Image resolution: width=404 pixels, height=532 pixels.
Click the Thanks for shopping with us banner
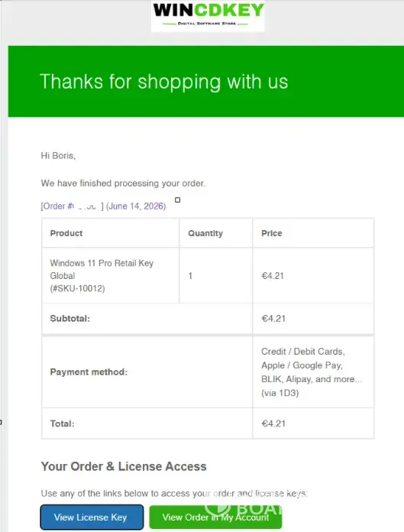click(x=206, y=82)
